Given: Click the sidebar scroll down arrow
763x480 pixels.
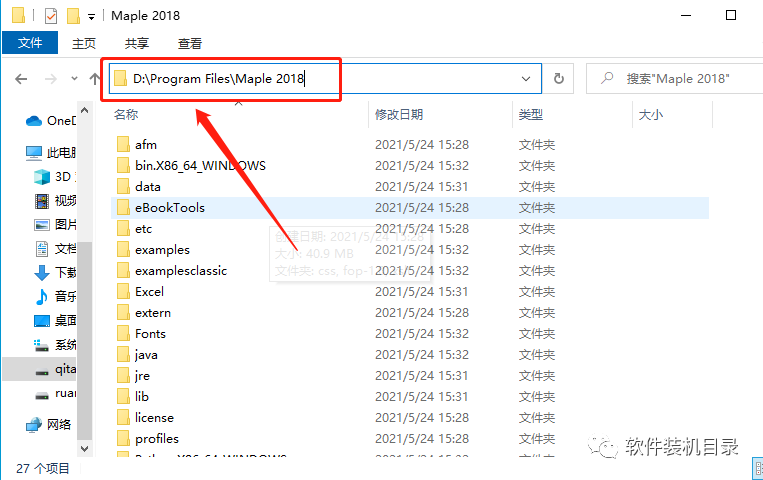Looking at the screenshot, I should point(85,448).
